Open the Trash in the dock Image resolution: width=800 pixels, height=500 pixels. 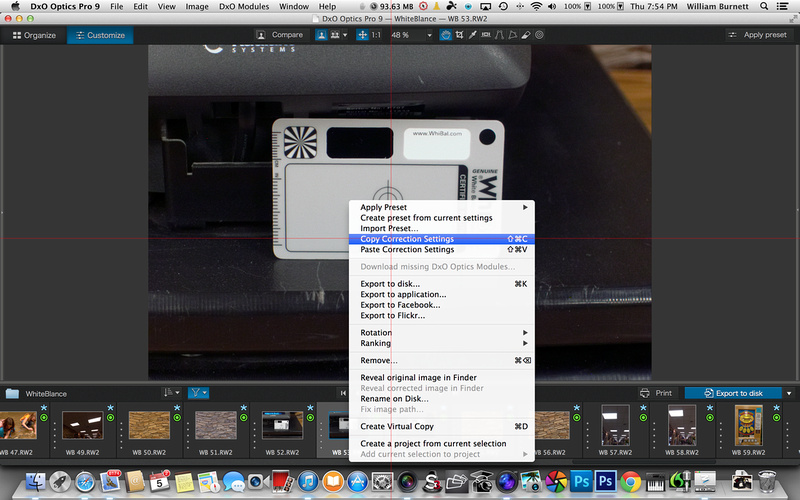[766, 481]
